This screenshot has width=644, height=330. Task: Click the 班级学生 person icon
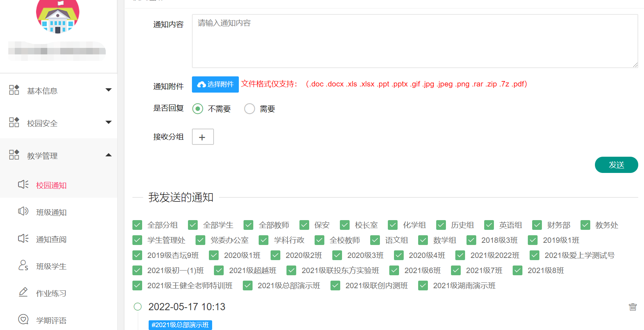(23, 266)
